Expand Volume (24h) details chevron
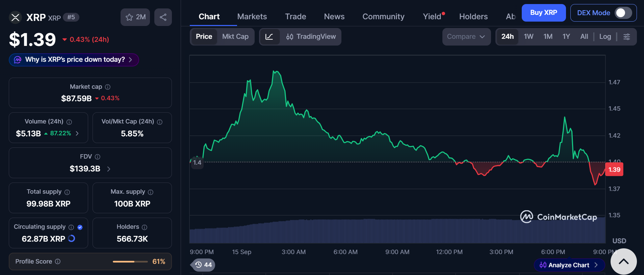644x275 pixels. pyautogui.click(x=77, y=134)
